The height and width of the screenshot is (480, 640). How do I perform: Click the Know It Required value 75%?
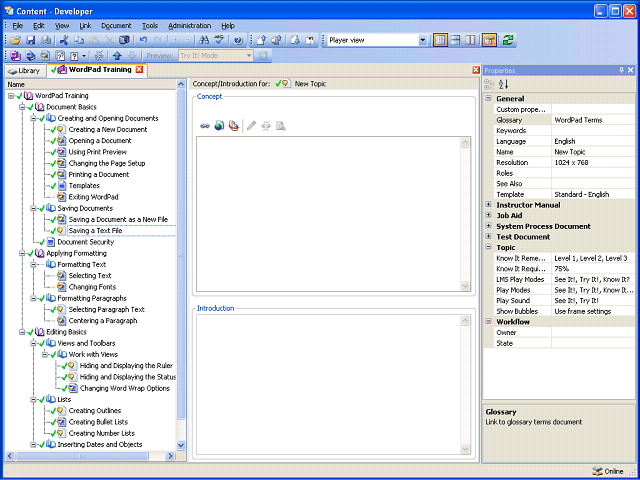pyautogui.click(x=562, y=269)
